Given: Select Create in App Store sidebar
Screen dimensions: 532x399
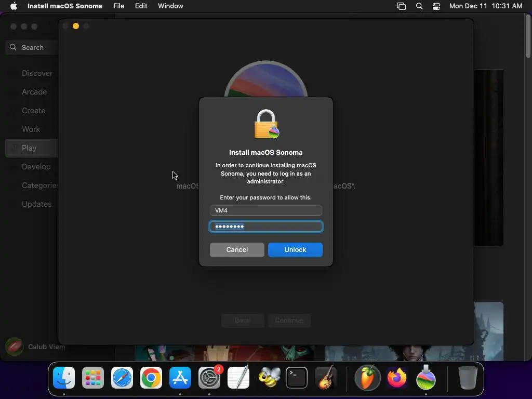Looking at the screenshot, I should coord(33,111).
